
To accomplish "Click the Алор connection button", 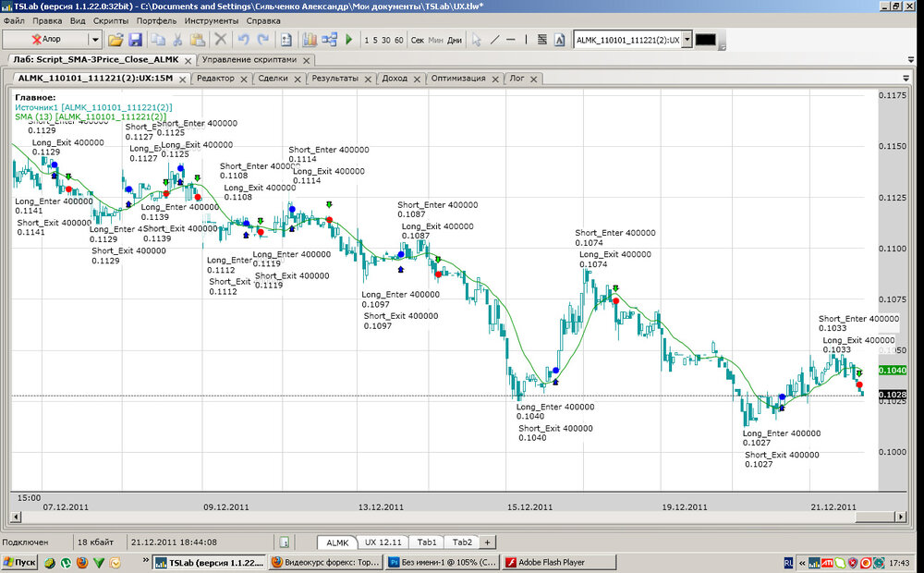I will (44, 40).
